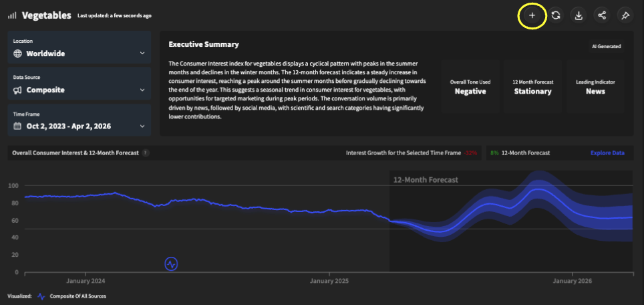Click the help icon beside chart title
This screenshot has width=644, height=305.
coord(146,153)
